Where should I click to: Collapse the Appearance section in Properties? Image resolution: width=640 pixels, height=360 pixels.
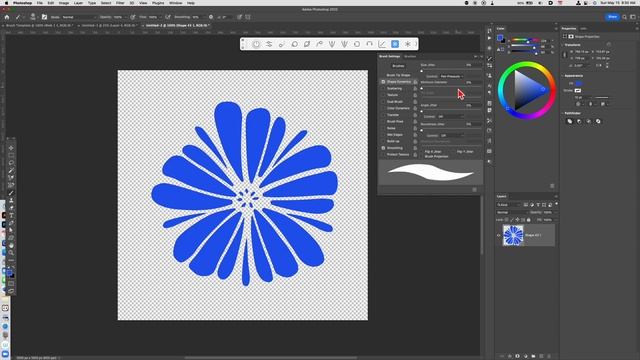coord(563,76)
